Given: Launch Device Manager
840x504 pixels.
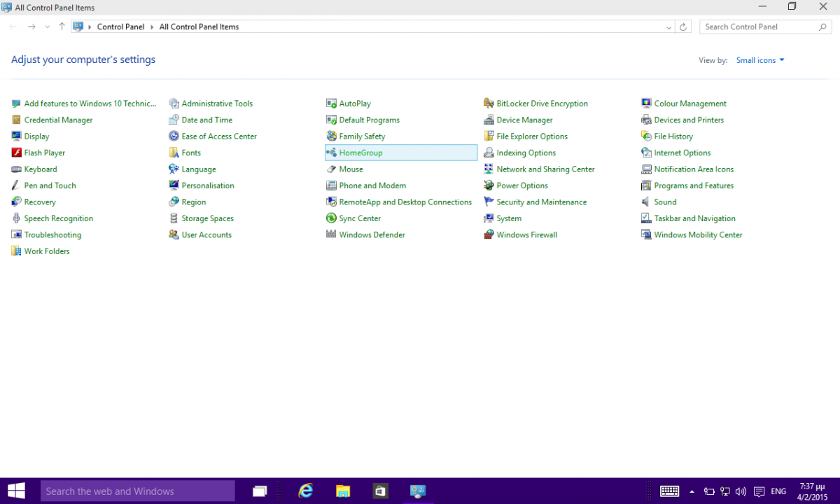Looking at the screenshot, I should point(524,120).
